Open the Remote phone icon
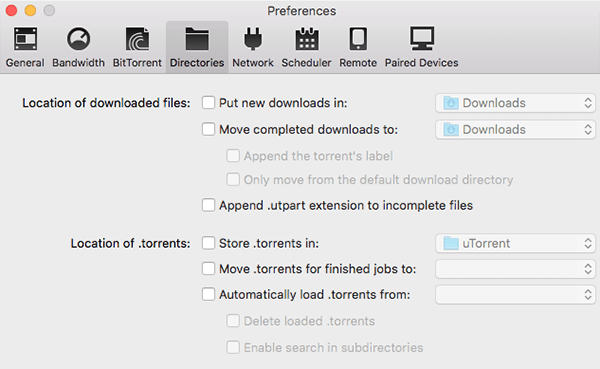This screenshot has height=369, width=600. [x=358, y=39]
